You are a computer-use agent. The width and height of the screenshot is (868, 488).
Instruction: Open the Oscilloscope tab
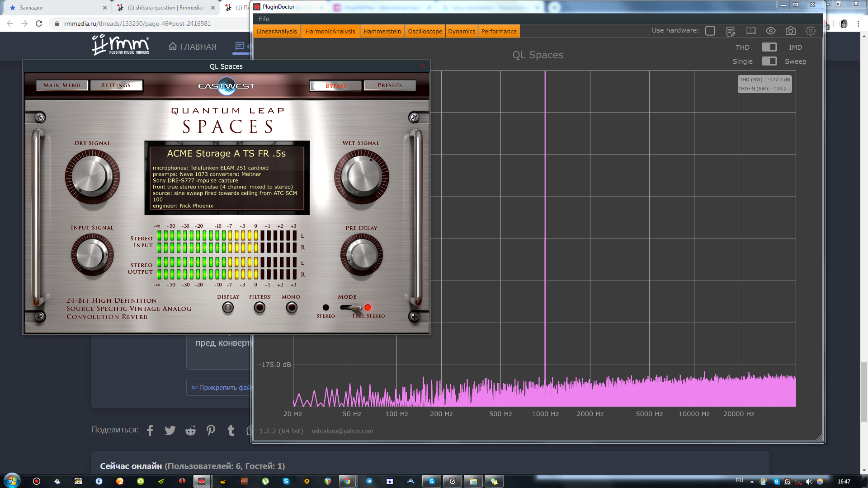coord(425,31)
